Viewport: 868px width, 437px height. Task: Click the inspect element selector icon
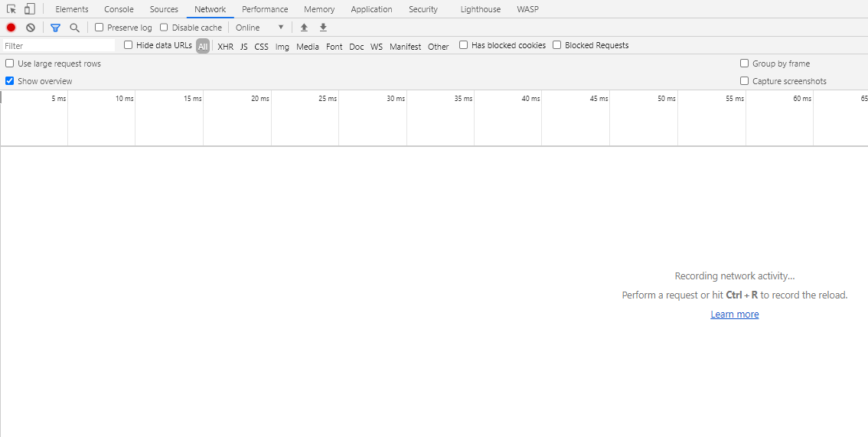tap(11, 9)
